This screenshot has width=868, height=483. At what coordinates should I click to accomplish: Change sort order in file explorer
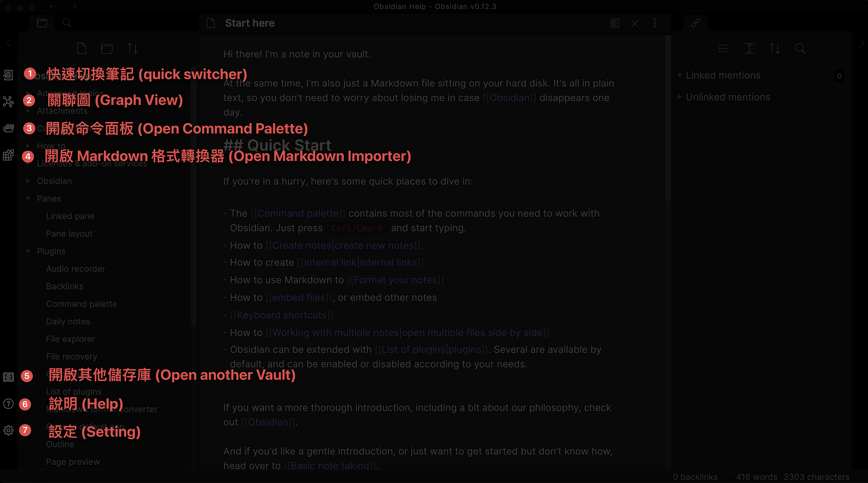coord(133,48)
